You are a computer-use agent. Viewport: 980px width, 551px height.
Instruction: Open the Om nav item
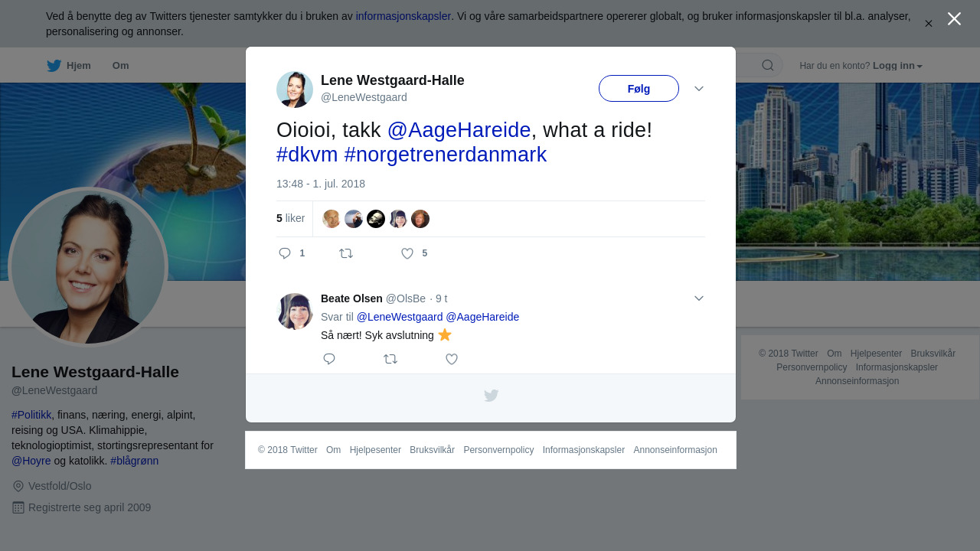[x=120, y=66]
